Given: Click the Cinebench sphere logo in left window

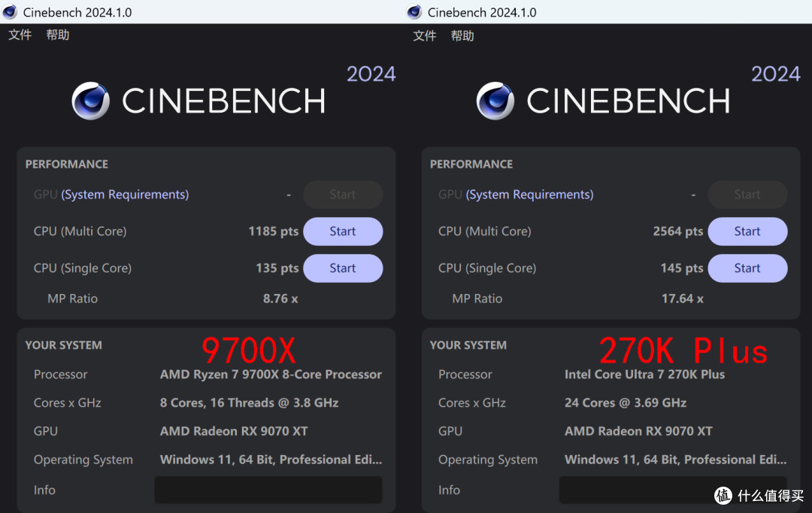Looking at the screenshot, I should tap(91, 101).
